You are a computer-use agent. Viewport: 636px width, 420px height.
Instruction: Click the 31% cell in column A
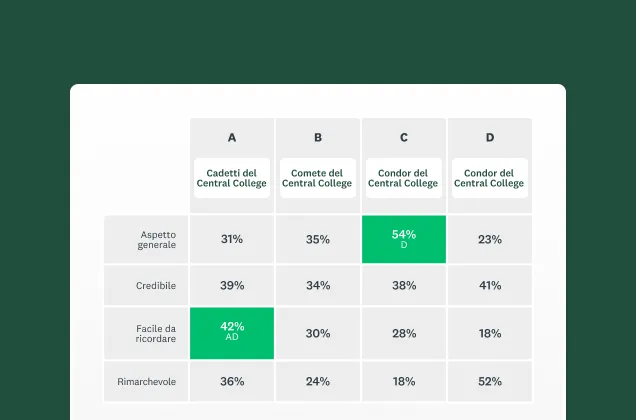pyautogui.click(x=232, y=240)
